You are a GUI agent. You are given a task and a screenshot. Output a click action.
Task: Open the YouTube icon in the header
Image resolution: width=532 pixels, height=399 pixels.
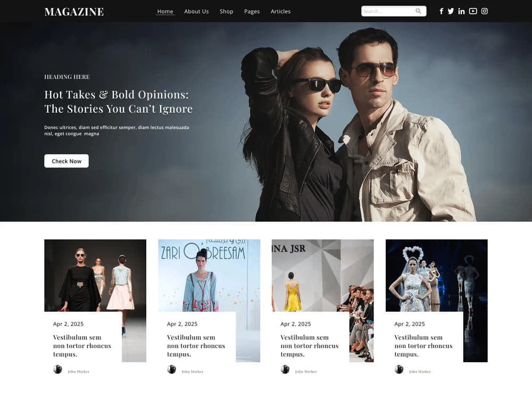472,11
